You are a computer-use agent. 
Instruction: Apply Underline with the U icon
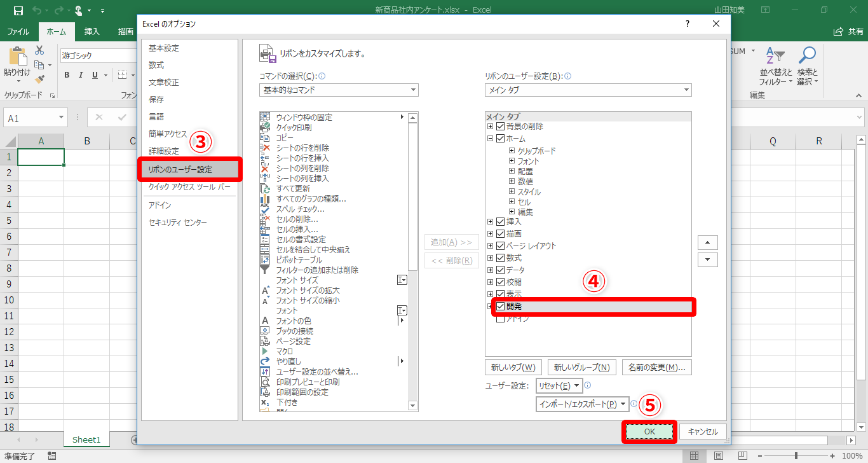(x=95, y=75)
